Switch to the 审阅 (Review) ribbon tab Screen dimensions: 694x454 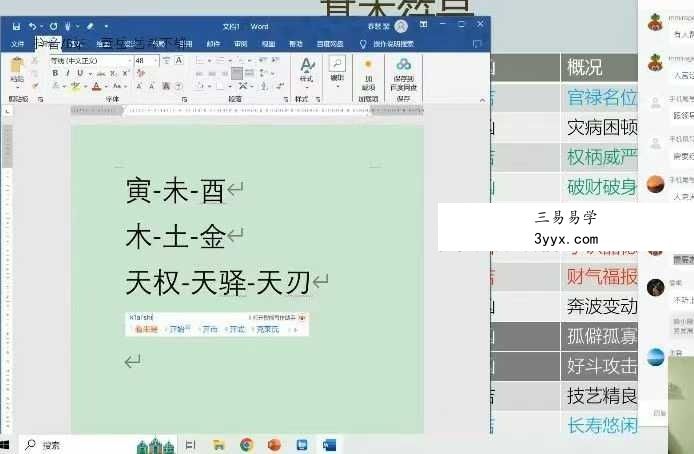pyautogui.click(x=241, y=44)
